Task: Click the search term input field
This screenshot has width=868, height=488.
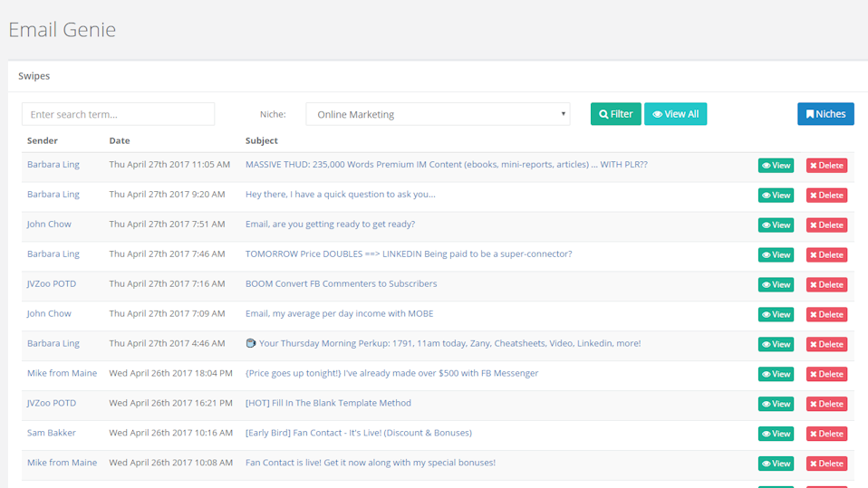Action: click(x=118, y=114)
